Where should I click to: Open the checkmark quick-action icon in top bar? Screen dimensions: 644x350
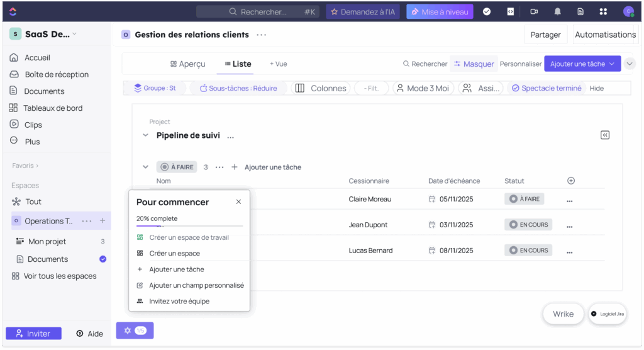point(487,11)
